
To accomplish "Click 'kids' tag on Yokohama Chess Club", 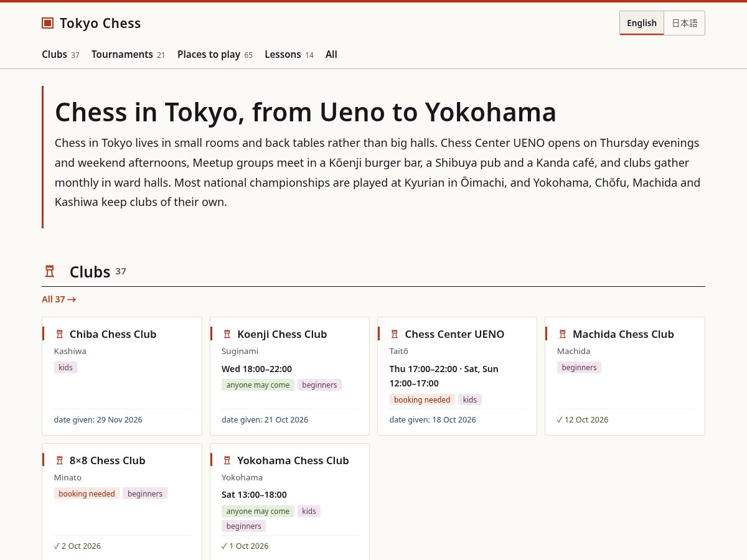I will coord(309,511).
